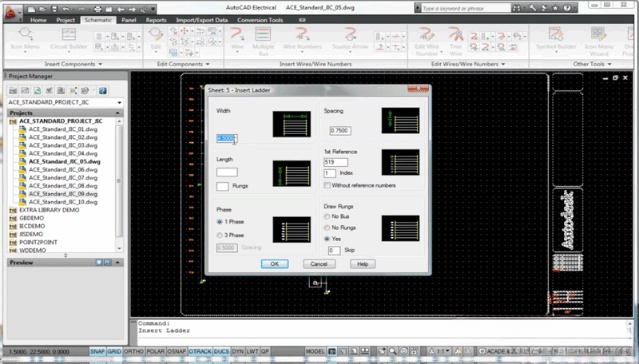639x364 pixels.
Task: Click OK in Insert Ladder dialog
Action: coord(275,264)
